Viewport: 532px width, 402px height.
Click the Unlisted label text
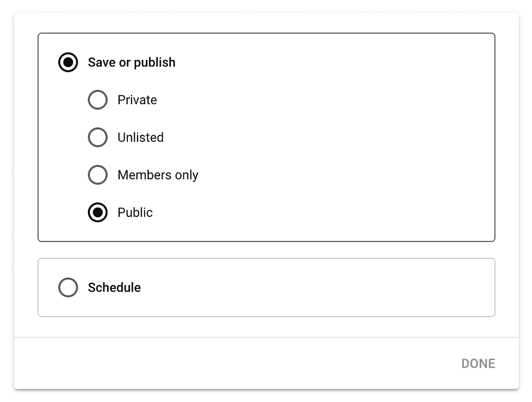[x=140, y=137]
